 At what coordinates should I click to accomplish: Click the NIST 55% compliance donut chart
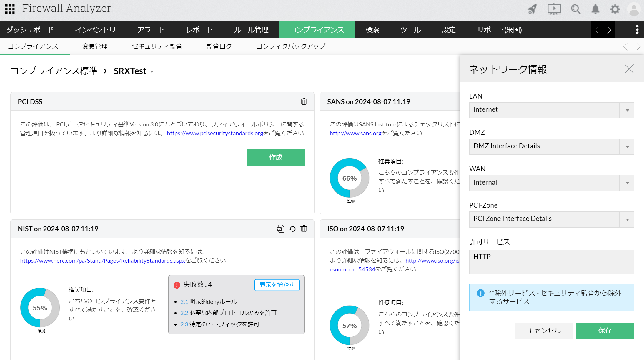[40, 308]
